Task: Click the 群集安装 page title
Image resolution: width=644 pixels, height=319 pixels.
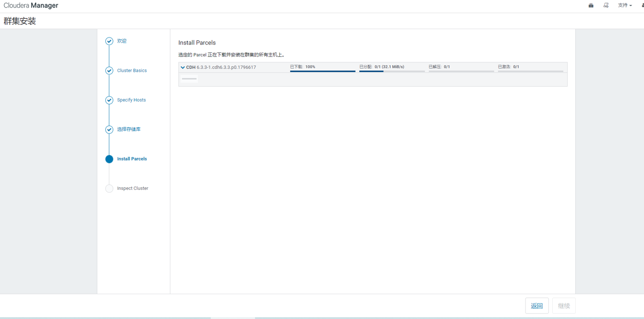Action: [x=20, y=21]
